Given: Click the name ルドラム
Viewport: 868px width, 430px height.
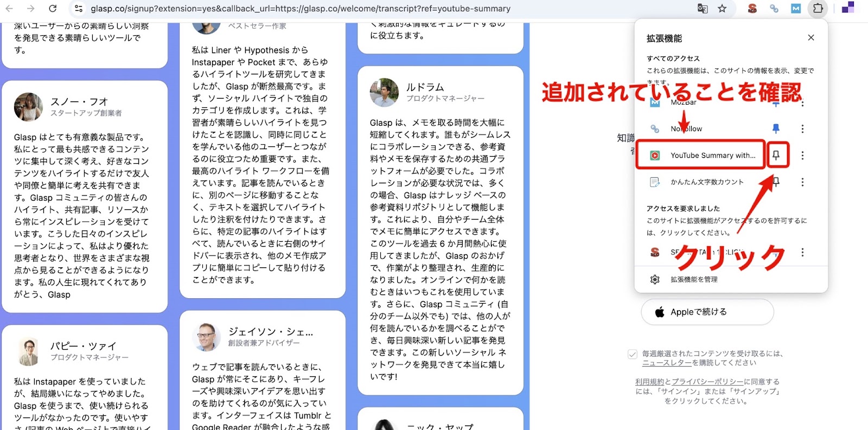Looking at the screenshot, I should coord(425,87).
